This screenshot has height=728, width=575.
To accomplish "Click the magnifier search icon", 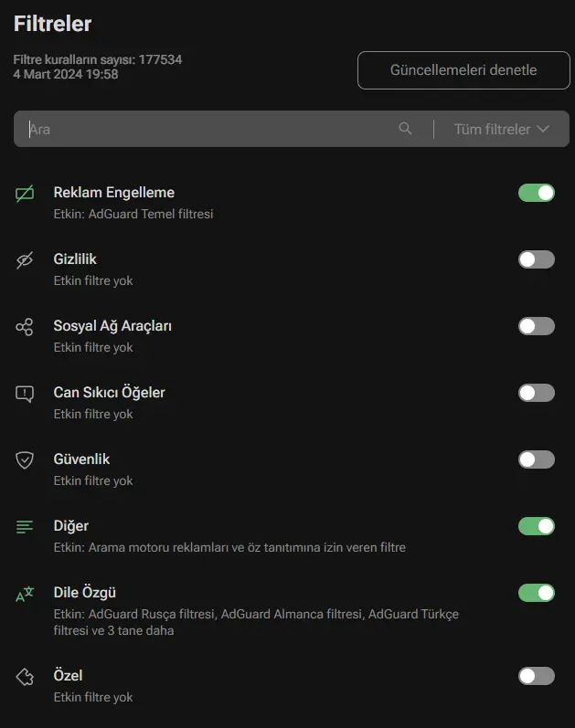I will pos(405,129).
